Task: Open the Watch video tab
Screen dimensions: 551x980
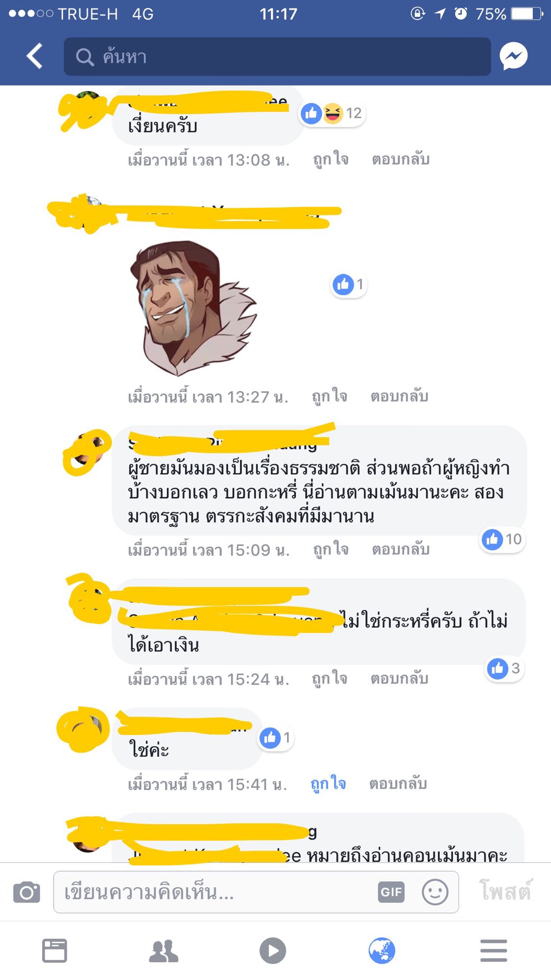Action: click(273, 951)
